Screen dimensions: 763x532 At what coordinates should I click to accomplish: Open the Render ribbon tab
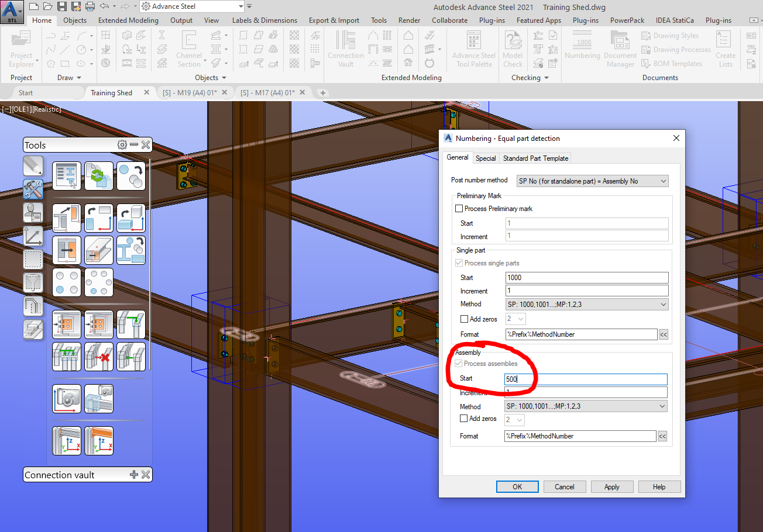(x=408, y=20)
